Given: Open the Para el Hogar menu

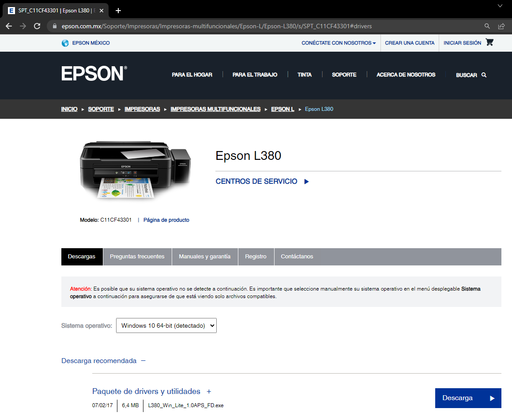Looking at the screenshot, I should [192, 75].
